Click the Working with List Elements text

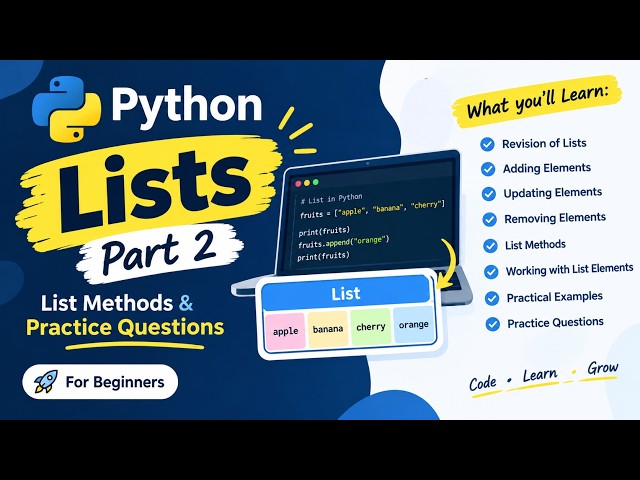point(570,269)
